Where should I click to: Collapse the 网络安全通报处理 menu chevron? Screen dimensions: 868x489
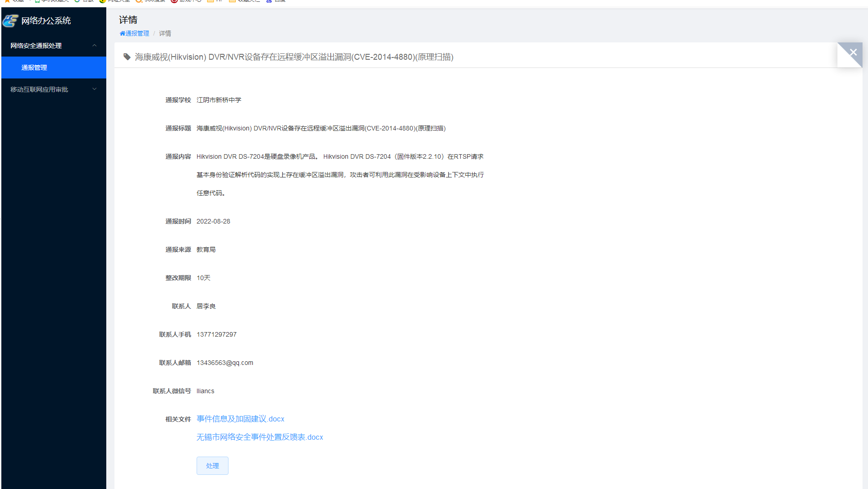coord(94,45)
